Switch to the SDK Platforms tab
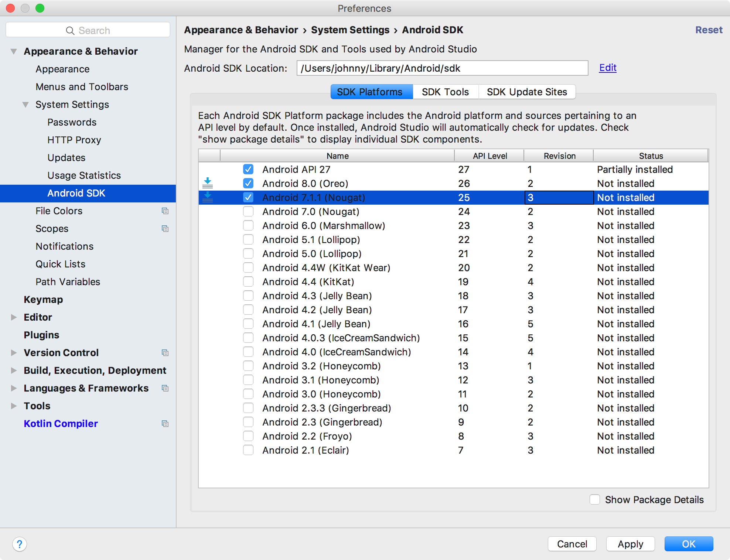Screen dimensions: 730x560 point(371,92)
